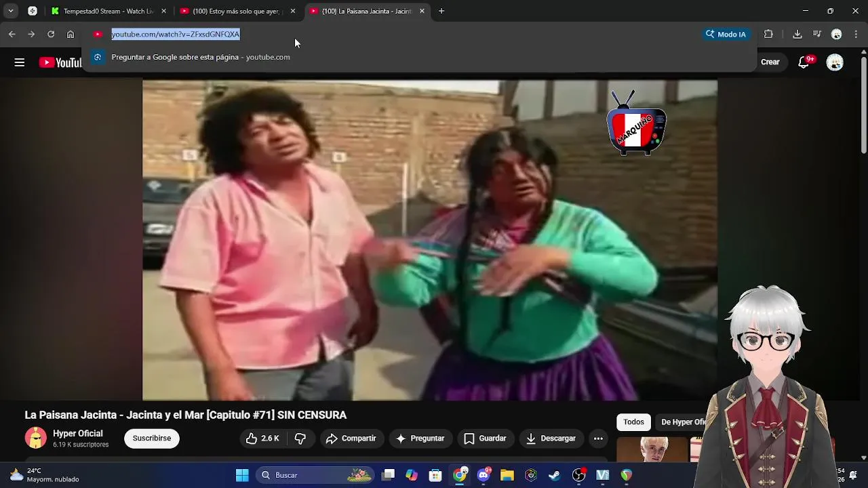
Task: Save video with Guardar button
Action: pos(485,439)
